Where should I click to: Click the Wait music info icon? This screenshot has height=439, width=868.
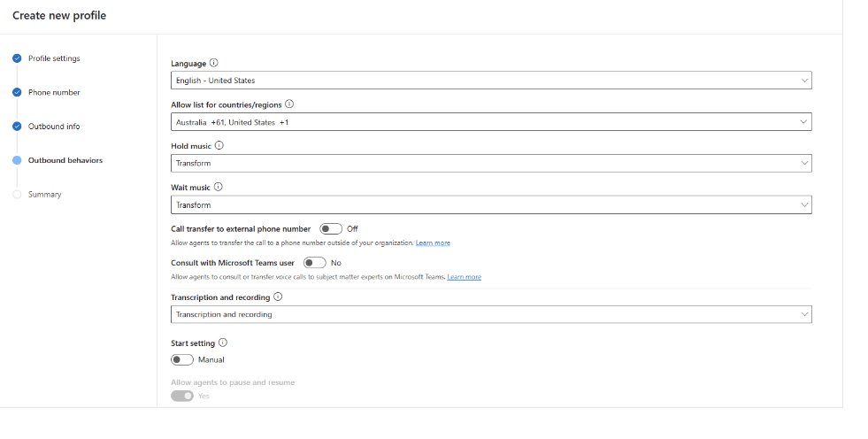219,187
